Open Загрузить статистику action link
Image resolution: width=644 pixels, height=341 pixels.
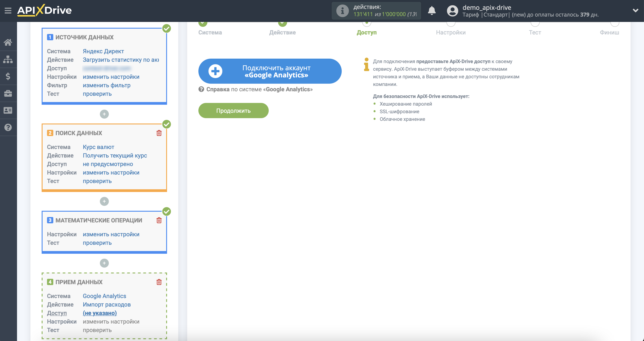[121, 60]
